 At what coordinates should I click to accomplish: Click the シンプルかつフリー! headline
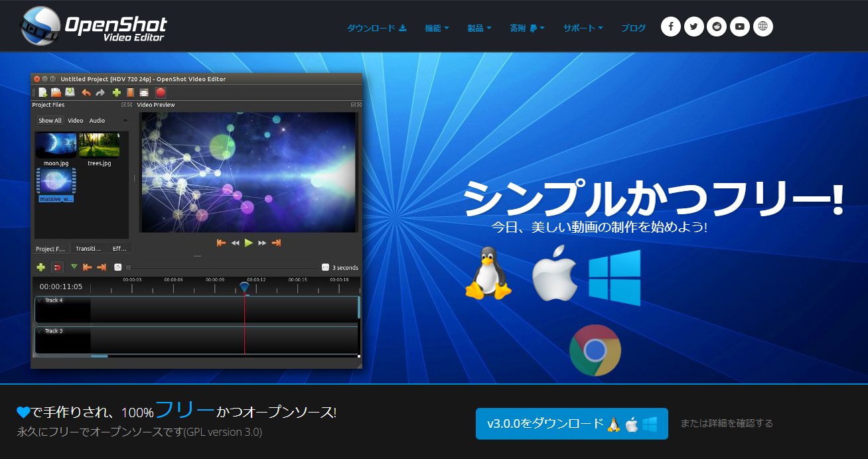coord(653,198)
